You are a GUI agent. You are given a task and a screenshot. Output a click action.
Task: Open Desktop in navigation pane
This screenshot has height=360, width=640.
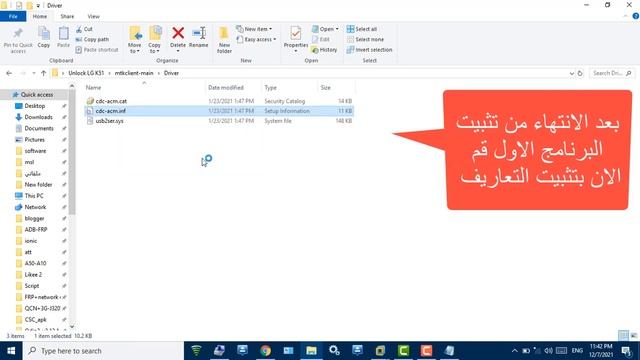point(35,106)
